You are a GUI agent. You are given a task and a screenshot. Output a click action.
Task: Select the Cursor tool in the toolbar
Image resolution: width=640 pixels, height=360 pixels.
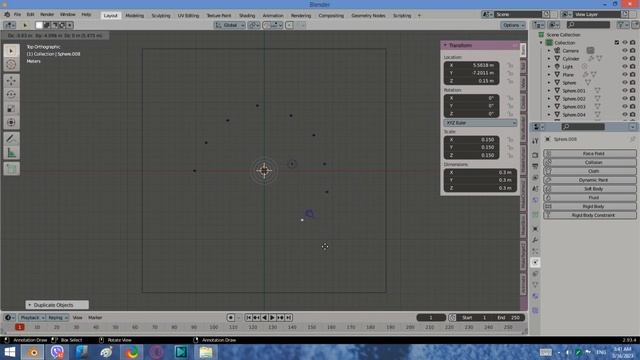[11, 64]
